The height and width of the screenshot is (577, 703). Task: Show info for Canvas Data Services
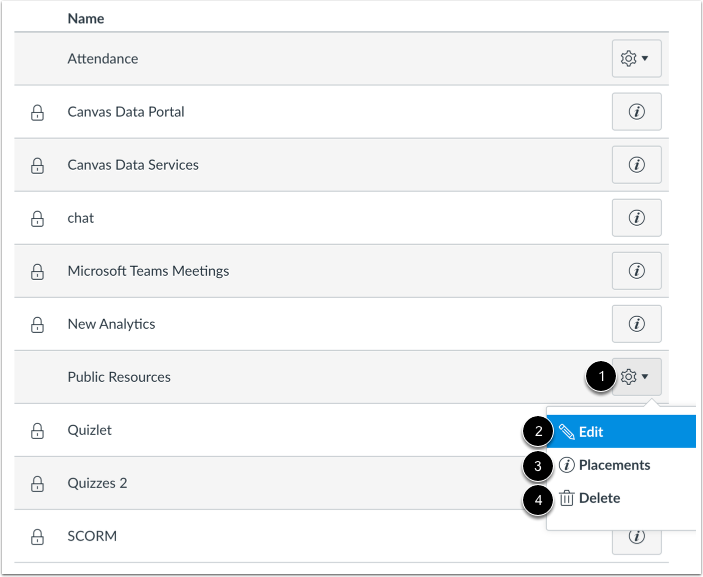click(636, 165)
